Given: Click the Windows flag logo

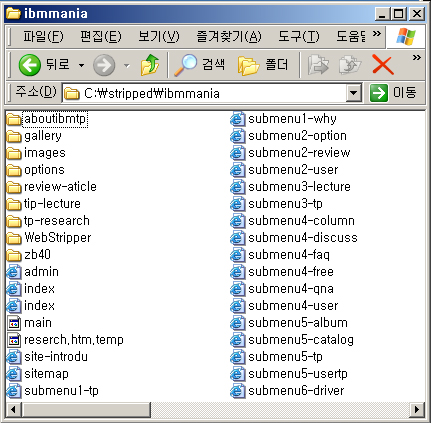Looking at the screenshot, I should (406, 36).
